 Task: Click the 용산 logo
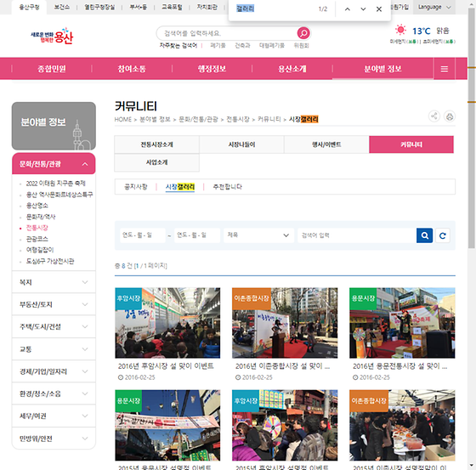(x=52, y=37)
